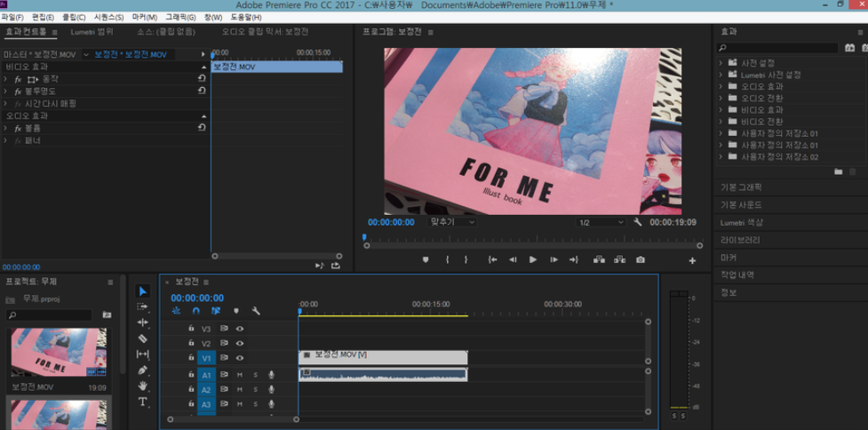Viewport: 868px width, 430px height.
Task: Solo audio track A2
Action: coord(255,390)
